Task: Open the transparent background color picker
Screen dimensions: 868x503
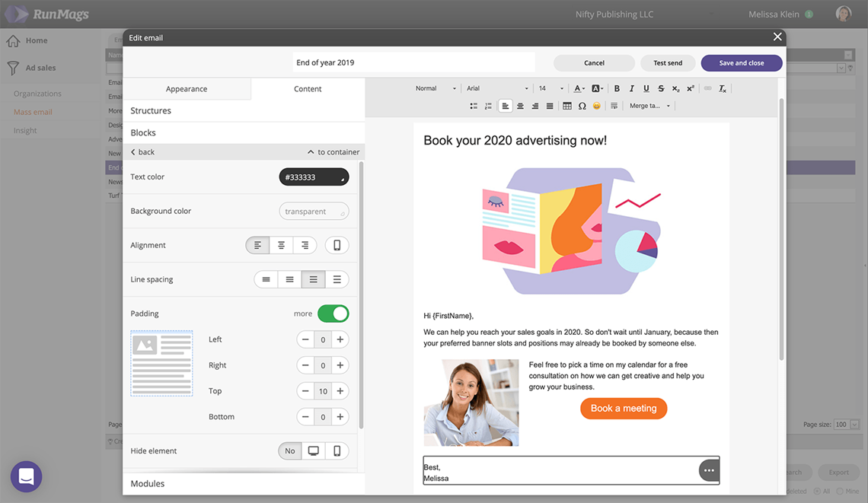Action: point(314,212)
